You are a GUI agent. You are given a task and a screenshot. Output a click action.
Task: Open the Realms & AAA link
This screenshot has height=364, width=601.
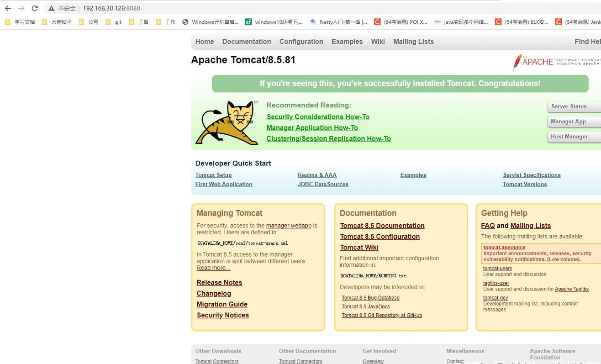click(317, 175)
